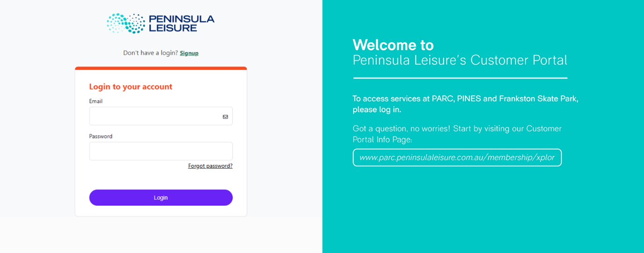This screenshot has width=644, height=253.
Task: Click the Peninsula Leisure dotted circle logo
Action: pyautogui.click(x=126, y=23)
